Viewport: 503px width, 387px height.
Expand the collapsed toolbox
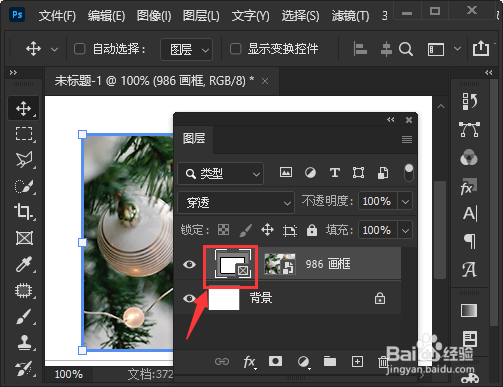click(x=13, y=72)
